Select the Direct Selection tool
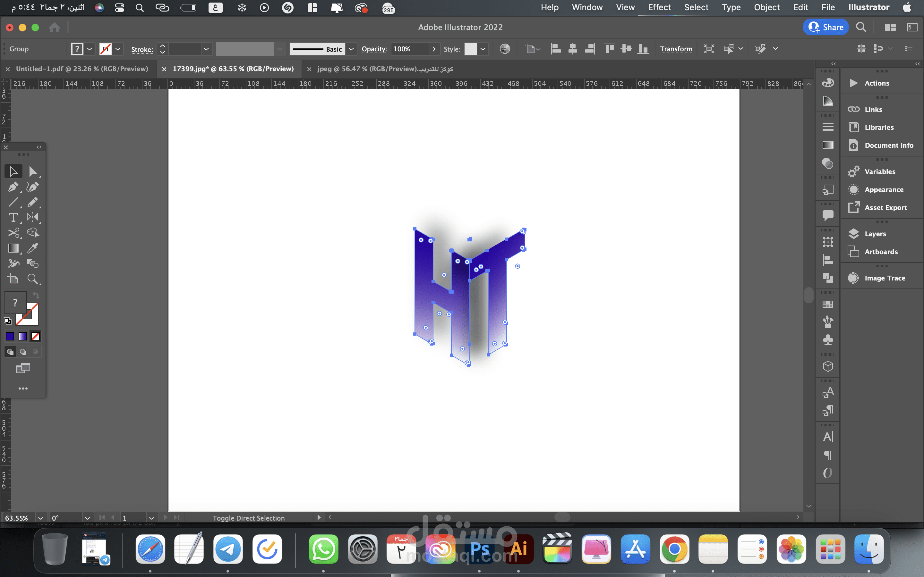The width and height of the screenshot is (924, 577). [33, 172]
